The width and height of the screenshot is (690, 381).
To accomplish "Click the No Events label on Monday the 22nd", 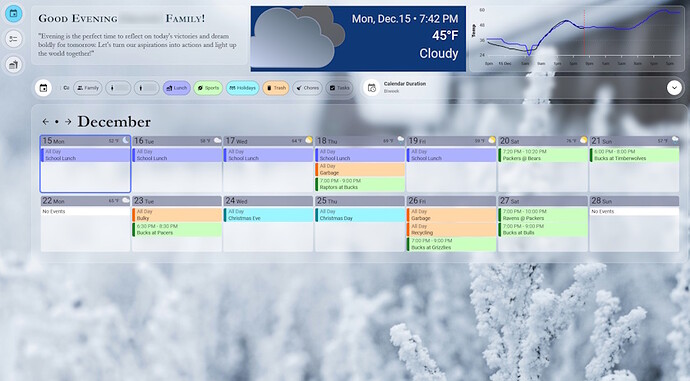I will (54, 212).
